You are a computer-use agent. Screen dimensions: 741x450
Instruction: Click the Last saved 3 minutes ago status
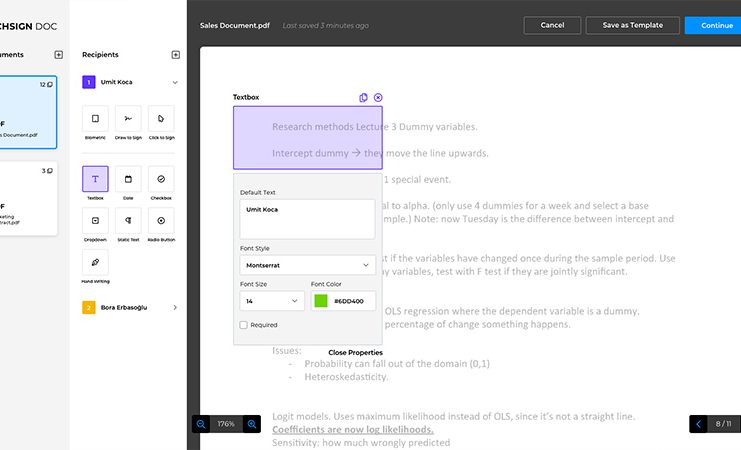(x=326, y=26)
